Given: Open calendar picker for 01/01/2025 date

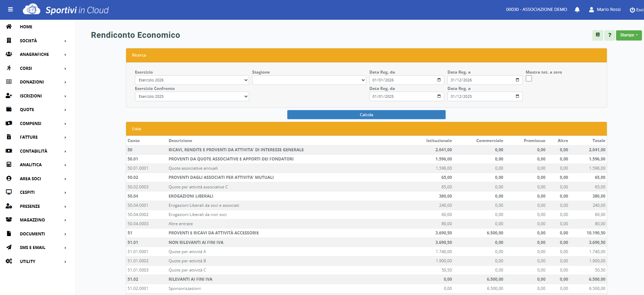Looking at the screenshot, I should tap(439, 96).
